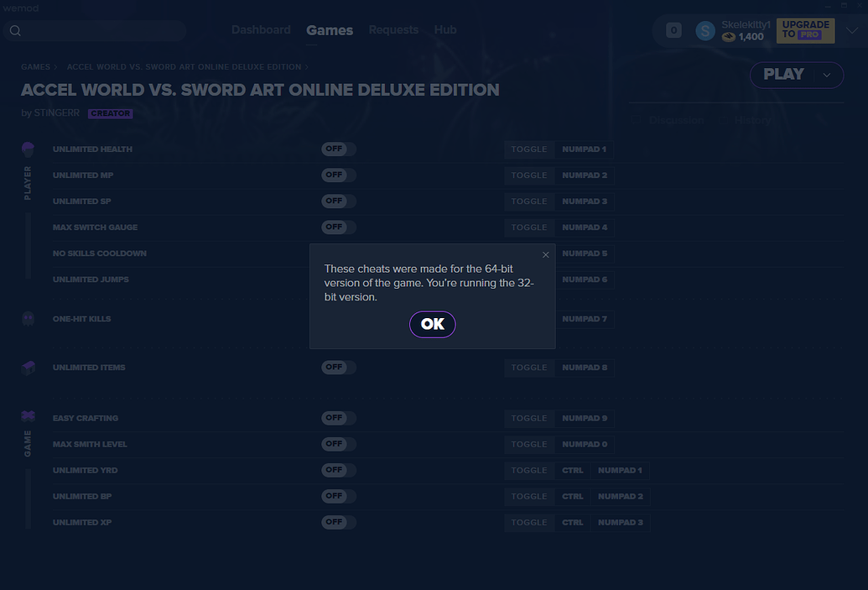Click NUMPAD 3 hotkey for Unlimited SP
Screen dimensions: 868x590
[x=585, y=201]
